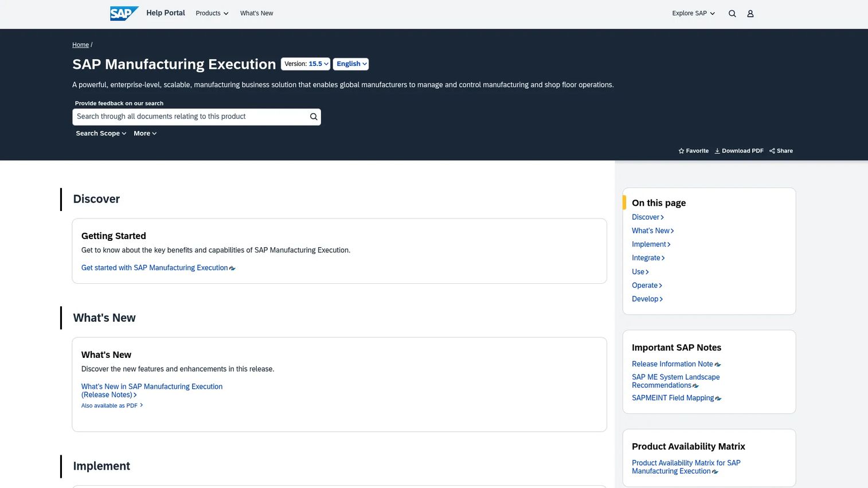Screen dimensions: 868x488
Task: Click the Help Portal title
Action: [x=166, y=13]
